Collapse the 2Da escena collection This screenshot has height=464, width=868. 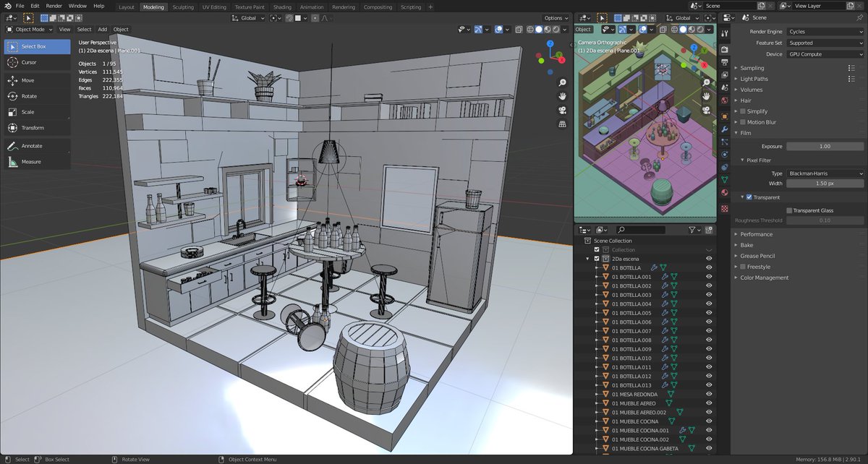coord(587,258)
